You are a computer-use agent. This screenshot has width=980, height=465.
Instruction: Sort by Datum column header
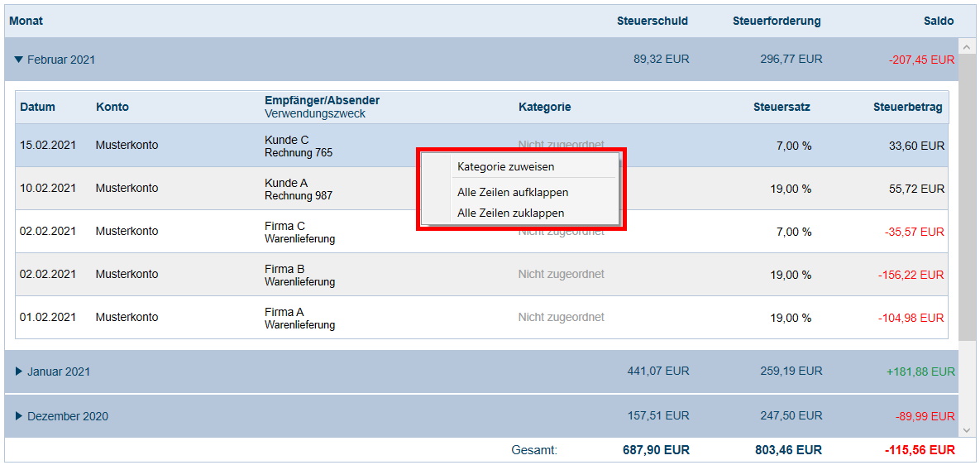(x=37, y=107)
